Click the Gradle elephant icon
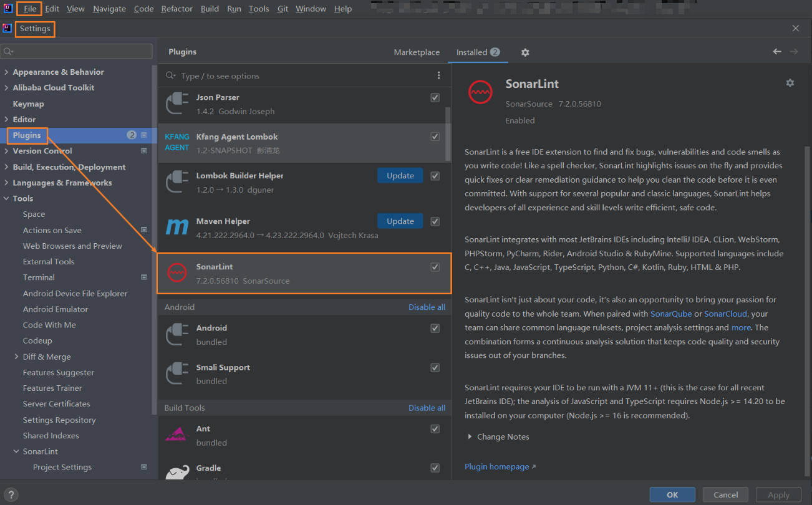812x505 pixels. click(177, 473)
